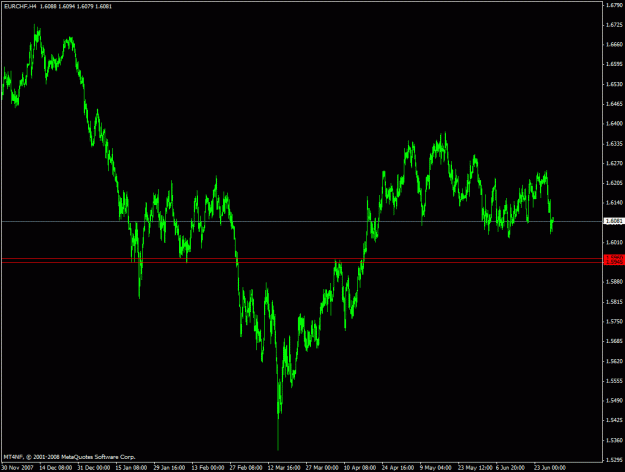This screenshot has height=472, width=625.
Task: Click the 13 Feb 00:00 time label
Action: click(x=208, y=468)
